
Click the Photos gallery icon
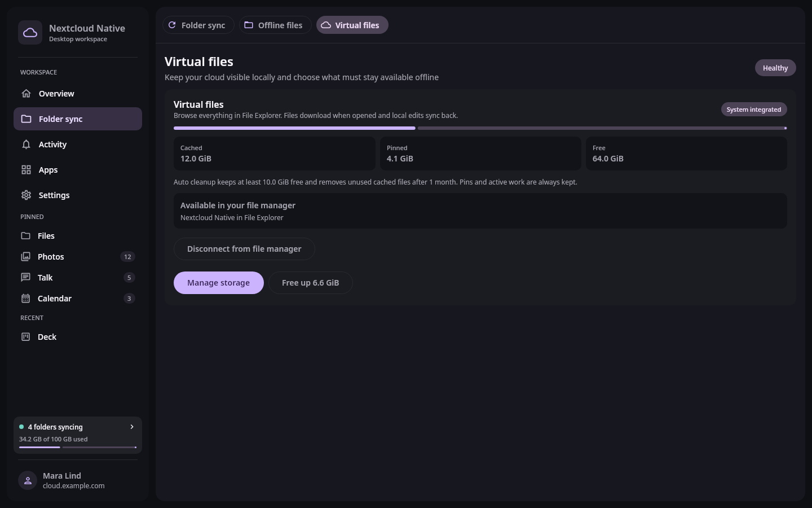(x=25, y=256)
